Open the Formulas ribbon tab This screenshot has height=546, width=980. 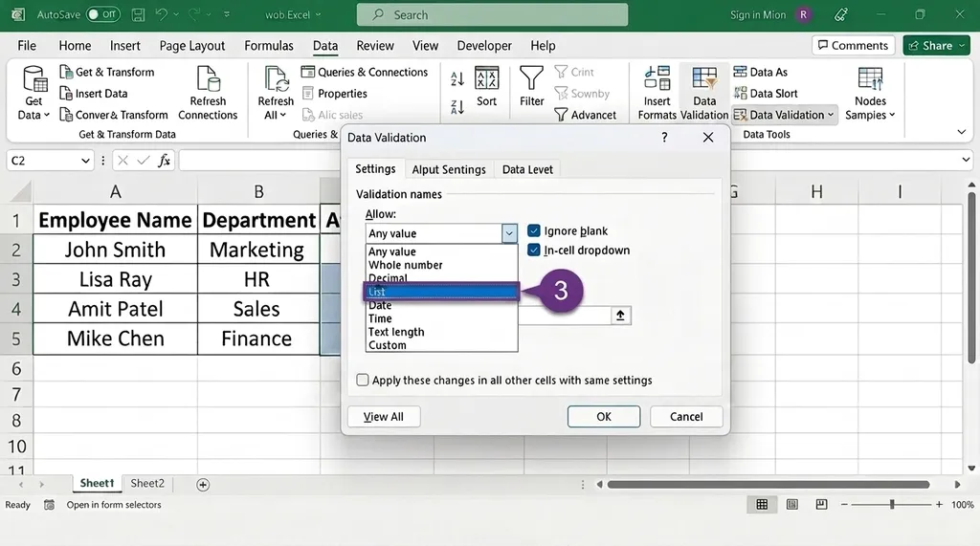click(x=269, y=46)
